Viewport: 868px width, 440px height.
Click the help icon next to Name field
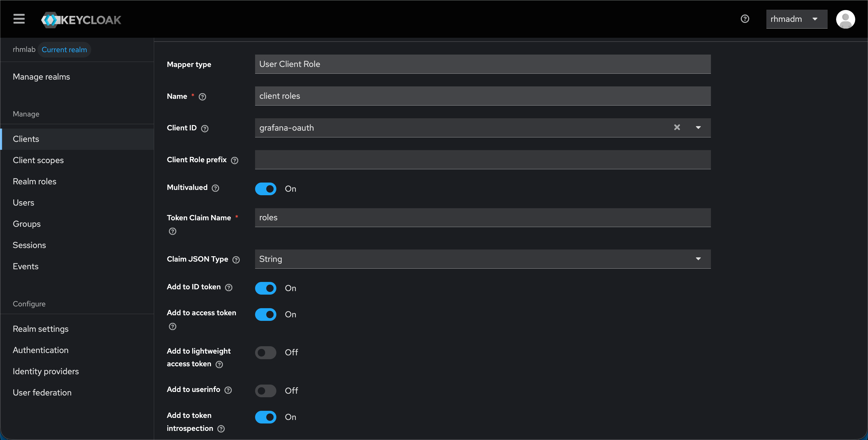pos(202,97)
